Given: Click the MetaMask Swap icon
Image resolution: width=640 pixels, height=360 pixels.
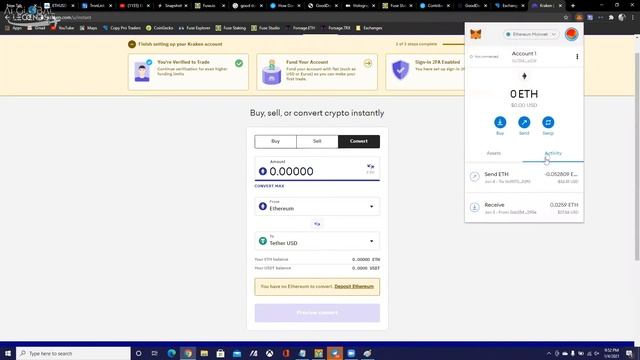Looking at the screenshot, I should coord(548,122).
